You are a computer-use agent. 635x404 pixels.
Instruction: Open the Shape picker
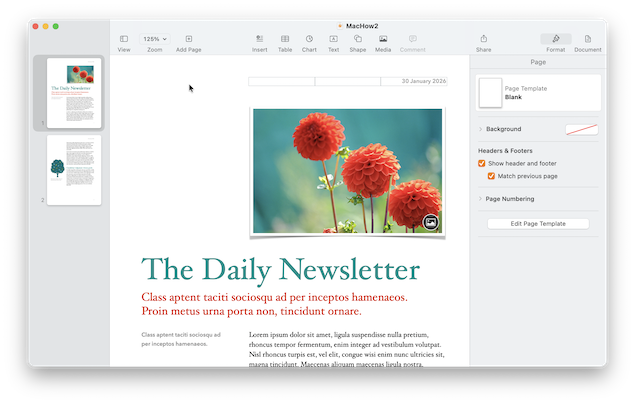pyautogui.click(x=358, y=39)
